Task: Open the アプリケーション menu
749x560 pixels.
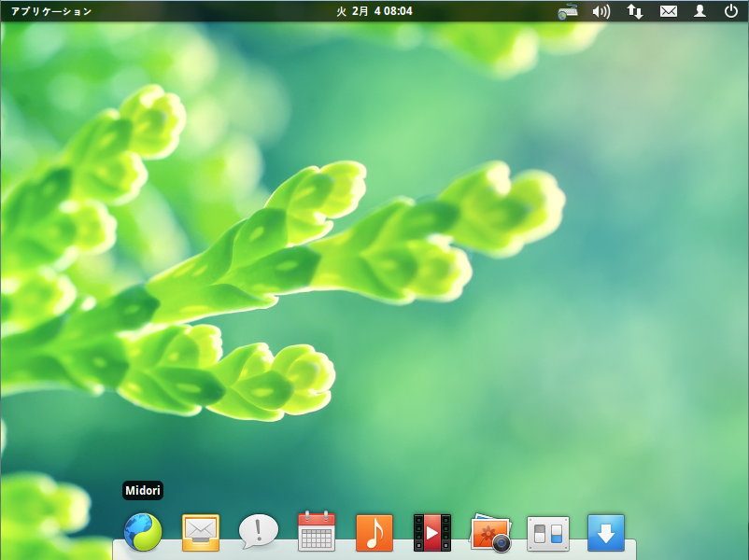Action: point(51,11)
